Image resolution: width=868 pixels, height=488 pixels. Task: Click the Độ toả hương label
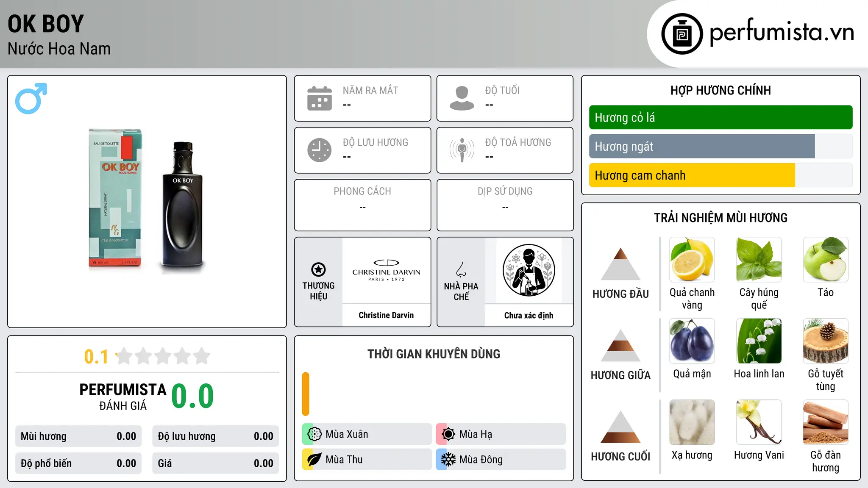(518, 142)
